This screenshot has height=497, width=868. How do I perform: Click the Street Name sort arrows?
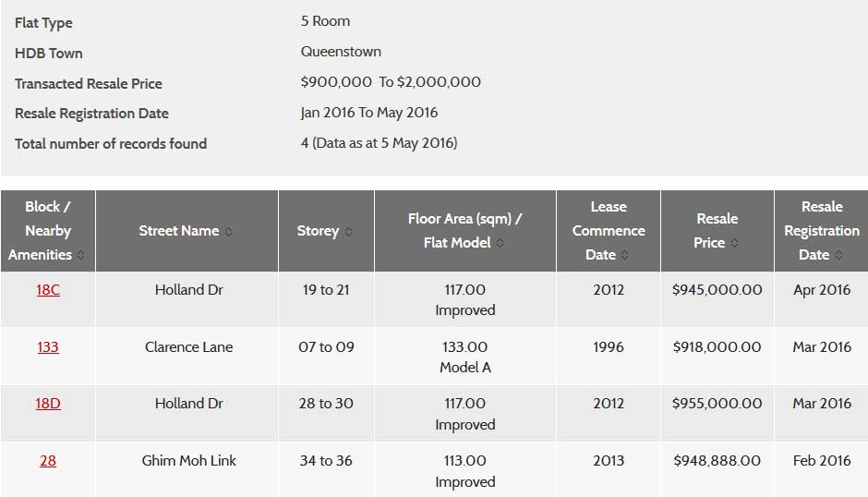pos(228,232)
